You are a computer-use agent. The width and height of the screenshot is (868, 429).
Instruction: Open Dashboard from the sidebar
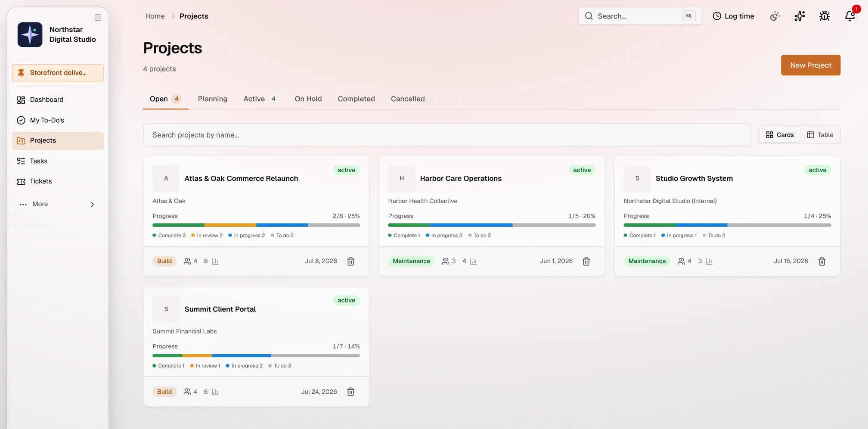(58, 100)
